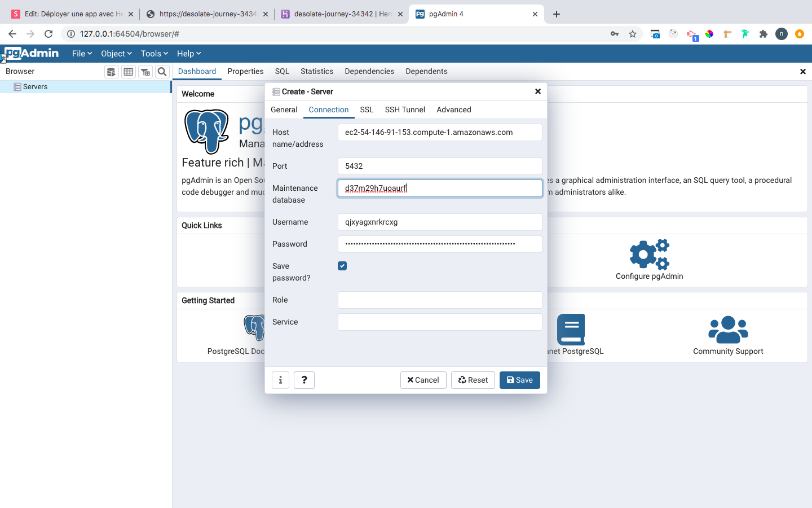Switch to the Dashboard panel tab
Image resolution: width=812 pixels, height=508 pixels.
197,72
